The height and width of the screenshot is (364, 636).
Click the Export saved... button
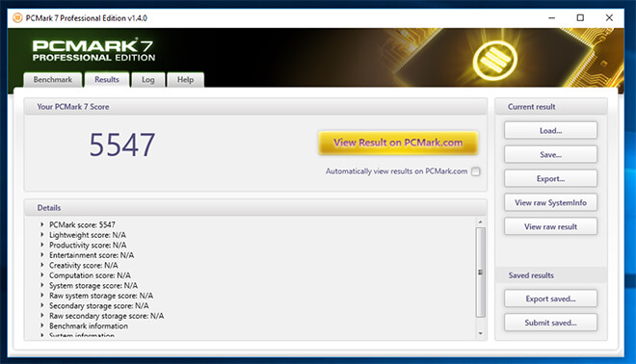tap(550, 299)
